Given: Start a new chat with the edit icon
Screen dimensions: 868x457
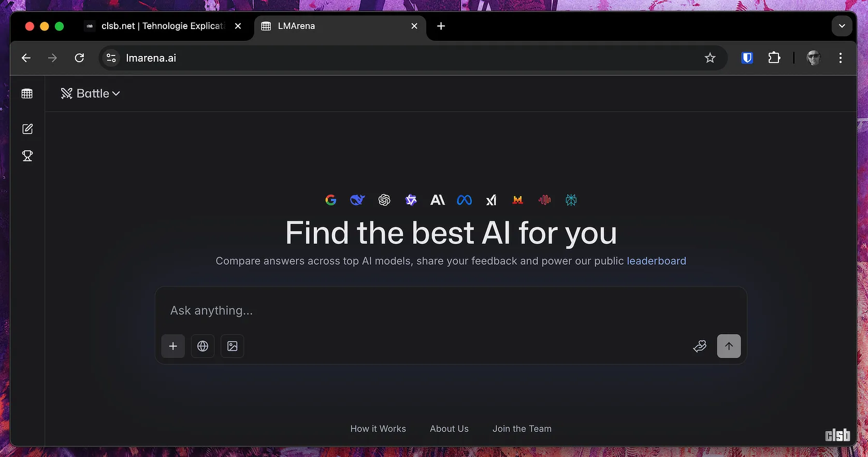Looking at the screenshot, I should (x=27, y=129).
